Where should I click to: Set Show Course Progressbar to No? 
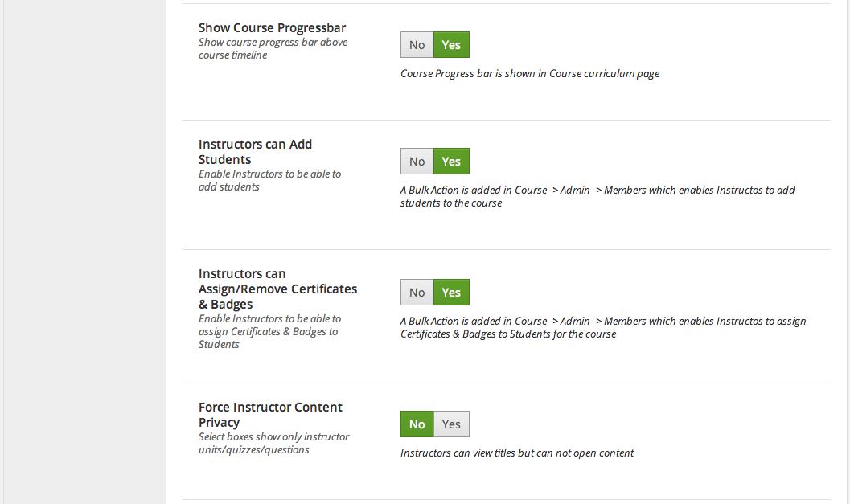[x=417, y=44]
